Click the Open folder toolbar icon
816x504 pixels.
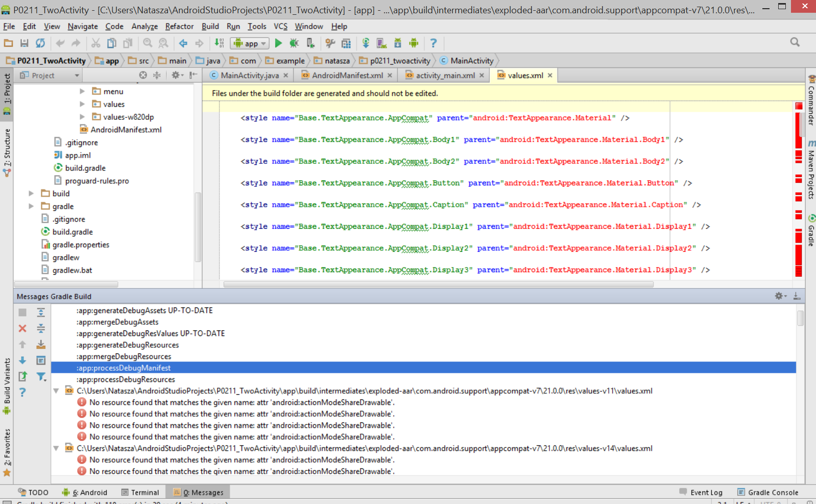8,43
